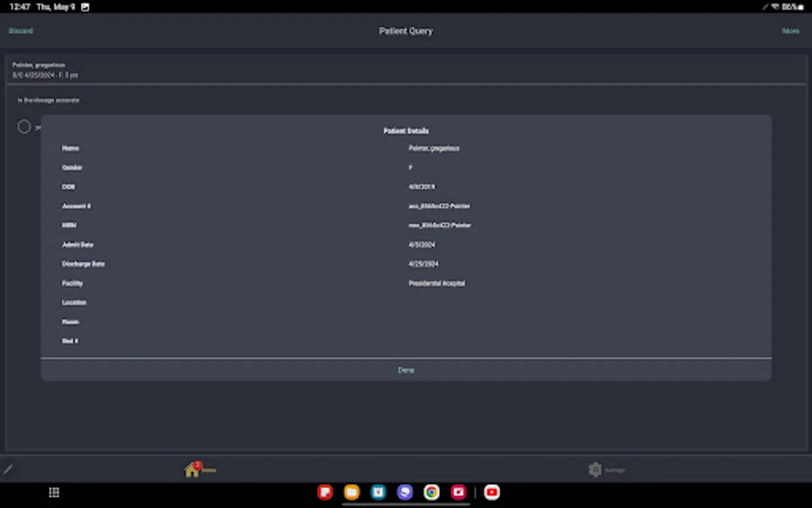Click the Patient Details dialog title
The height and width of the screenshot is (508, 812).
[x=406, y=131]
